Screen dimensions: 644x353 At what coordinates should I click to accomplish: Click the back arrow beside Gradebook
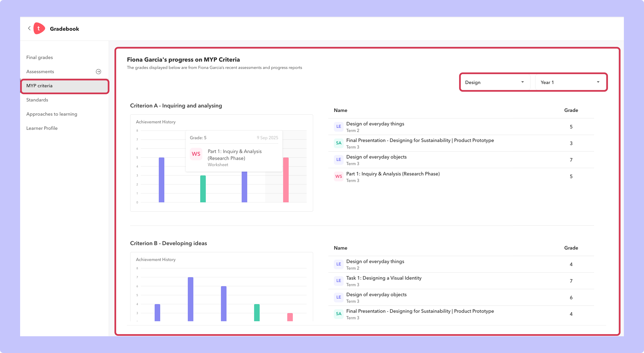pos(29,28)
